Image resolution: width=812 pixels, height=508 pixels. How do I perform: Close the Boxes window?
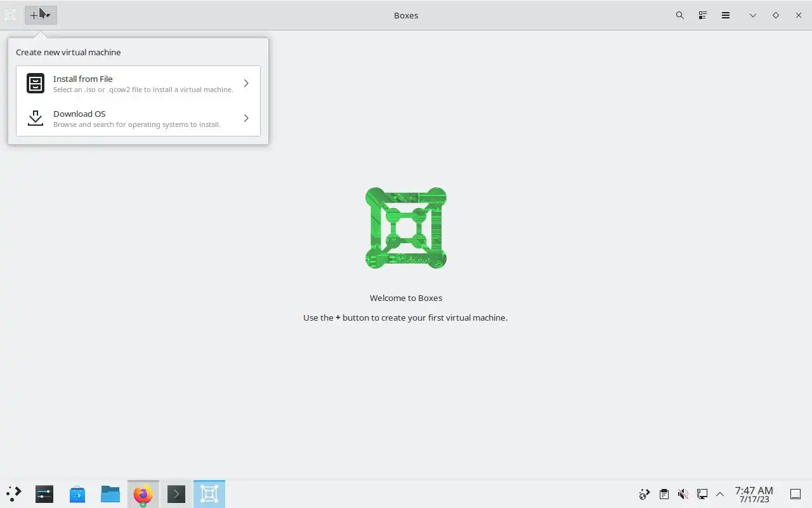pos(799,15)
